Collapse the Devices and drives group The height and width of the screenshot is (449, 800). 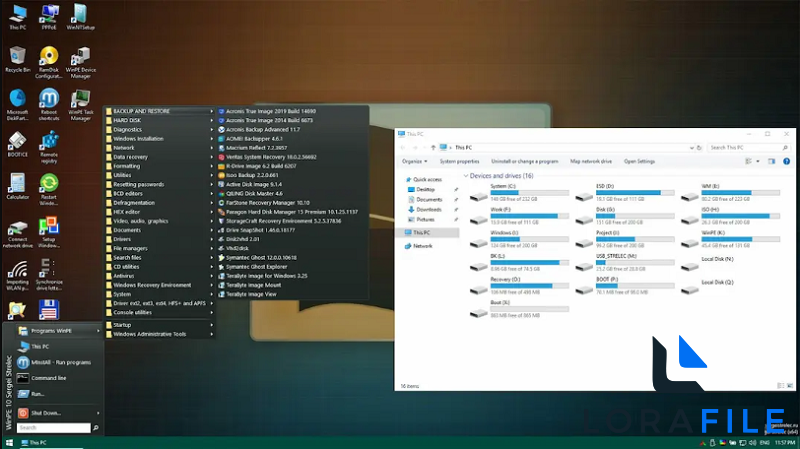466,176
